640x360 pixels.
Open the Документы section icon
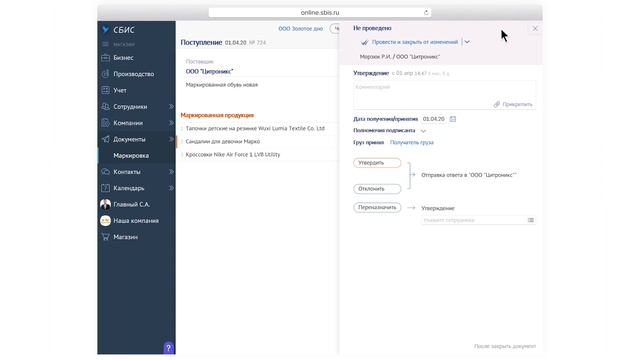105,139
